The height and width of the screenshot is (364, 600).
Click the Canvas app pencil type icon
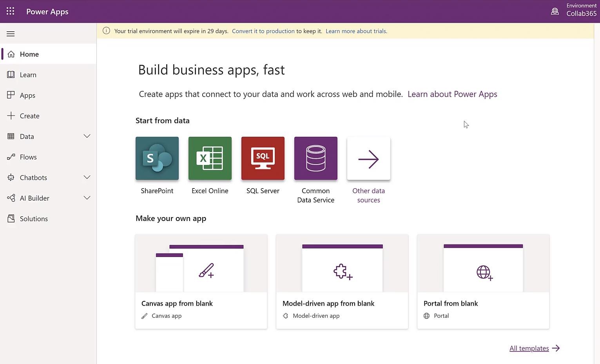[x=145, y=316]
